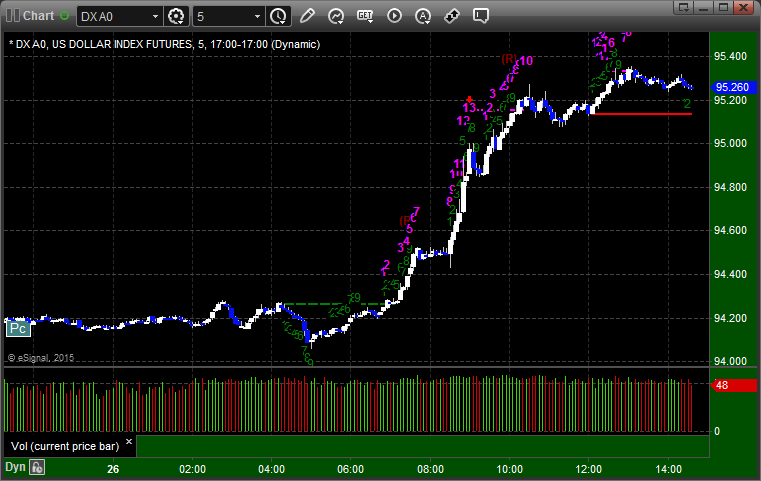The width and height of the screenshot is (761, 481).
Task: Open the studies chart-line menu
Action: tap(336, 16)
